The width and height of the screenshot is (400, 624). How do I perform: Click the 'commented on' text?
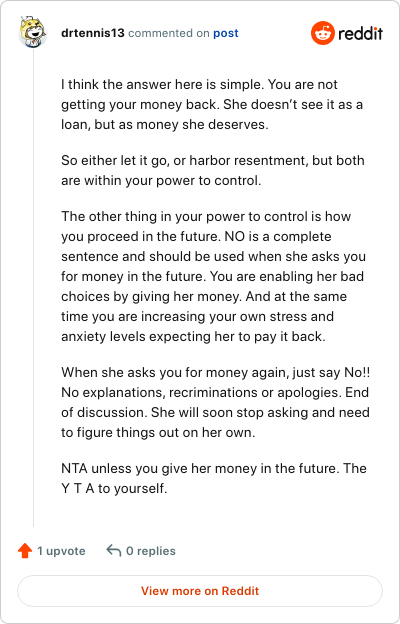(169, 33)
